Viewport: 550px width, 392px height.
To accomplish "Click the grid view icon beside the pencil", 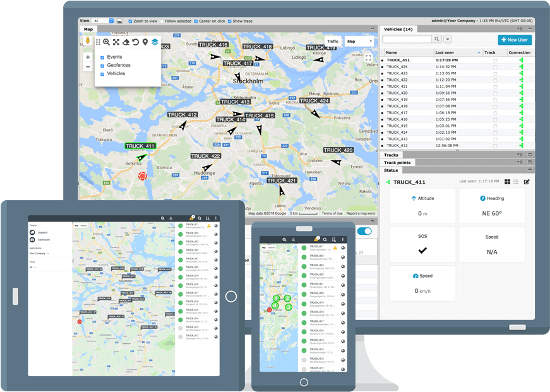I will coord(508,182).
